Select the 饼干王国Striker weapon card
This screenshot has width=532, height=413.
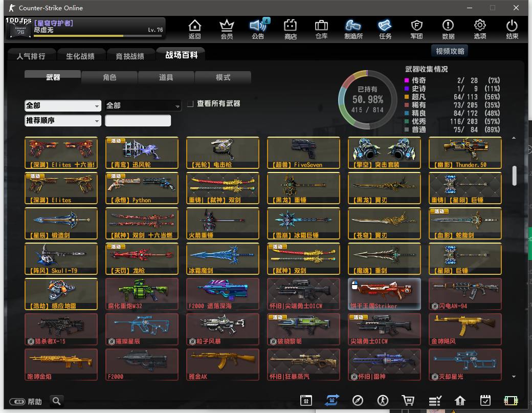(x=384, y=294)
